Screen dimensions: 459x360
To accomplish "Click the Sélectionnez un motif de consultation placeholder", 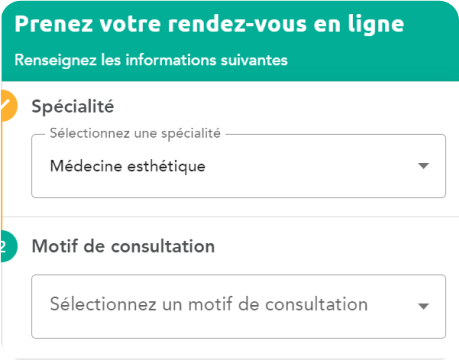I will pyautogui.click(x=209, y=304).
